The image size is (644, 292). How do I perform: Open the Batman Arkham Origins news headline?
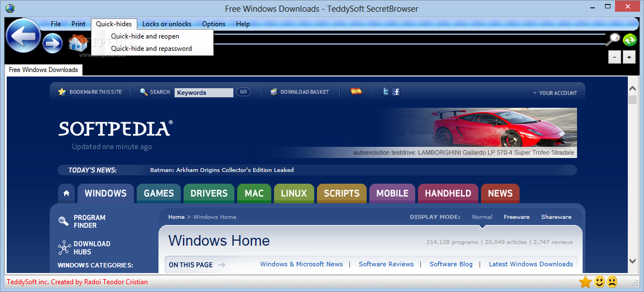pos(222,170)
